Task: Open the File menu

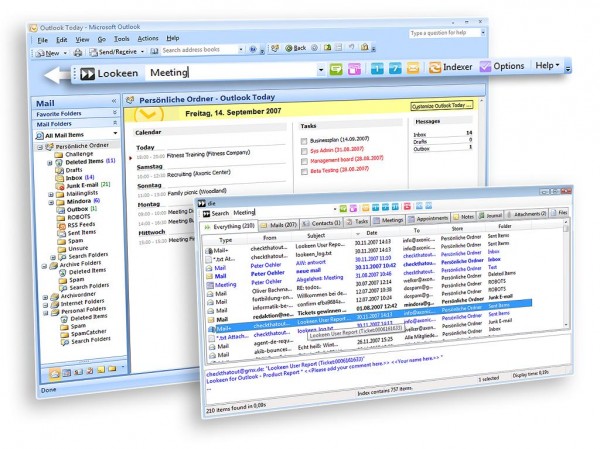Action: 42,40
